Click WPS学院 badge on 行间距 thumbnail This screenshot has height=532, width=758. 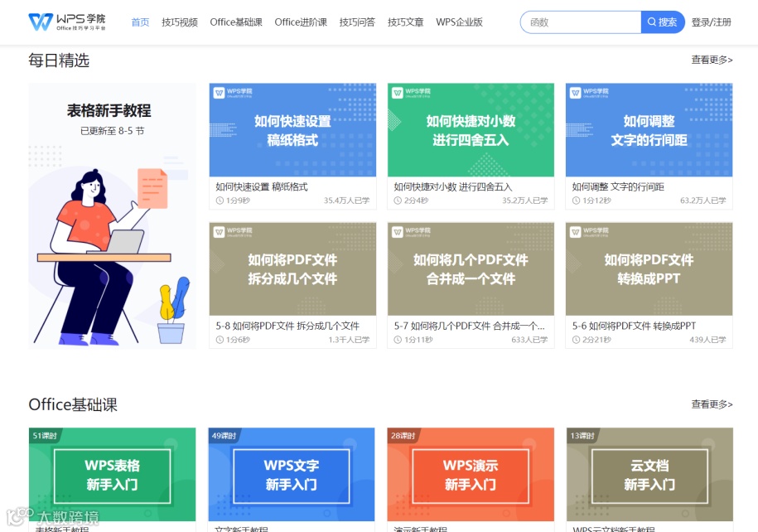589,93
